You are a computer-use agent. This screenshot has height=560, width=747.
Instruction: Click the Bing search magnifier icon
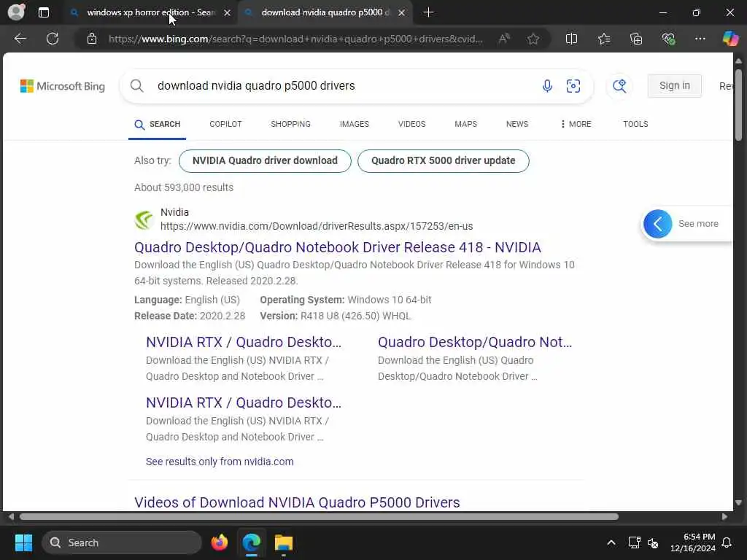click(x=136, y=86)
